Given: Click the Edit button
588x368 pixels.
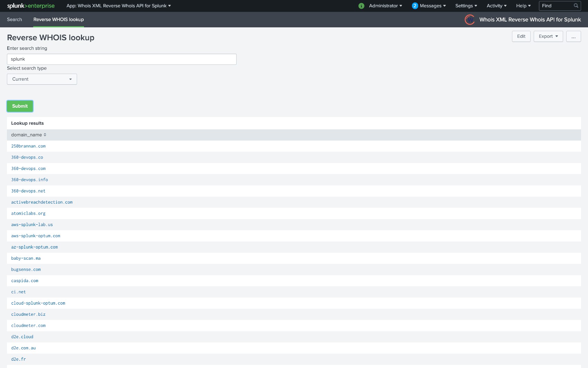Looking at the screenshot, I should (x=521, y=36).
